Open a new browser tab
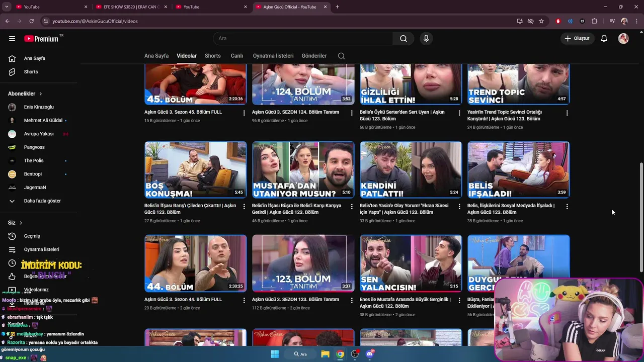 [x=337, y=7]
